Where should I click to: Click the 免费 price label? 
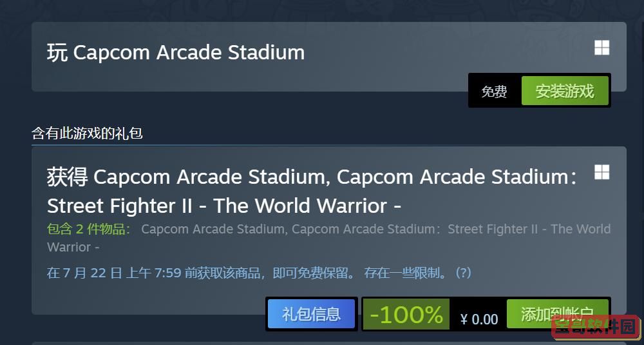point(494,91)
